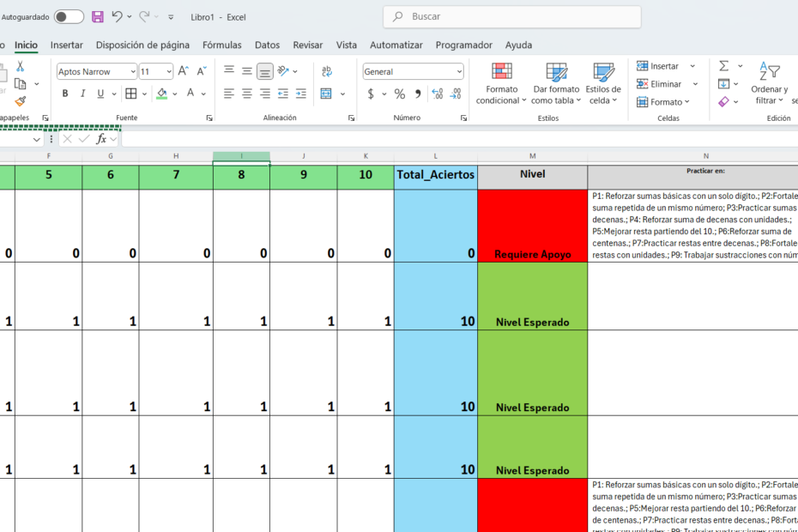Click the Copy icon

(21, 84)
